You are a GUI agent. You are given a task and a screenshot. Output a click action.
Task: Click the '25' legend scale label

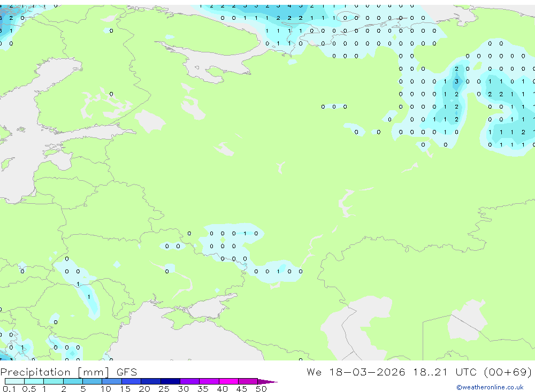[x=164, y=389]
